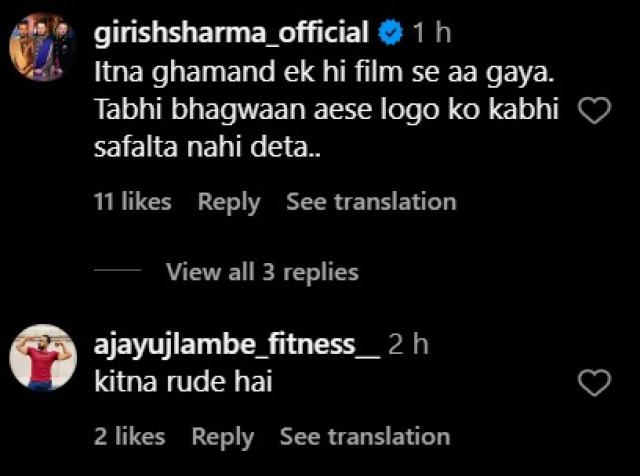
Task: Click the '2 h' comment timestamp
Action: (x=408, y=346)
